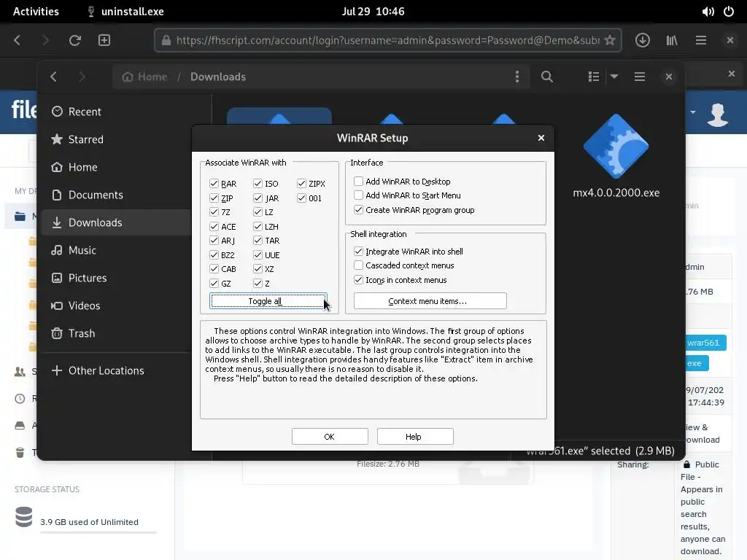The image size is (747, 560).
Task: Open the Activities overview
Action: [x=36, y=12]
